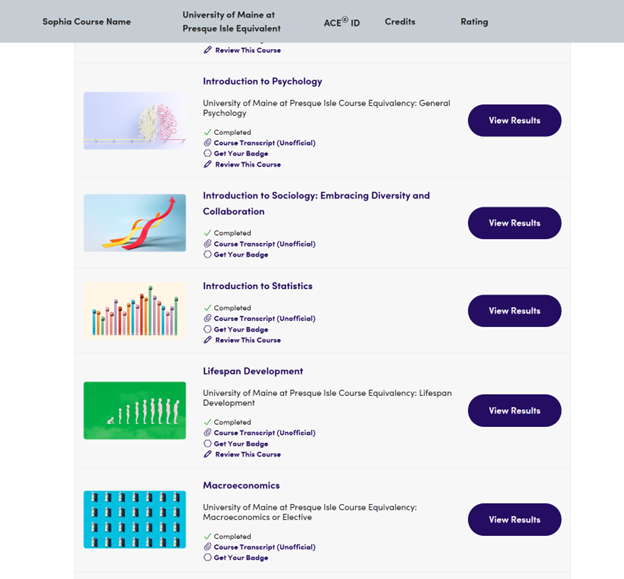Click paperclip transcript icon under Introduction to Sociology

pos(208,244)
